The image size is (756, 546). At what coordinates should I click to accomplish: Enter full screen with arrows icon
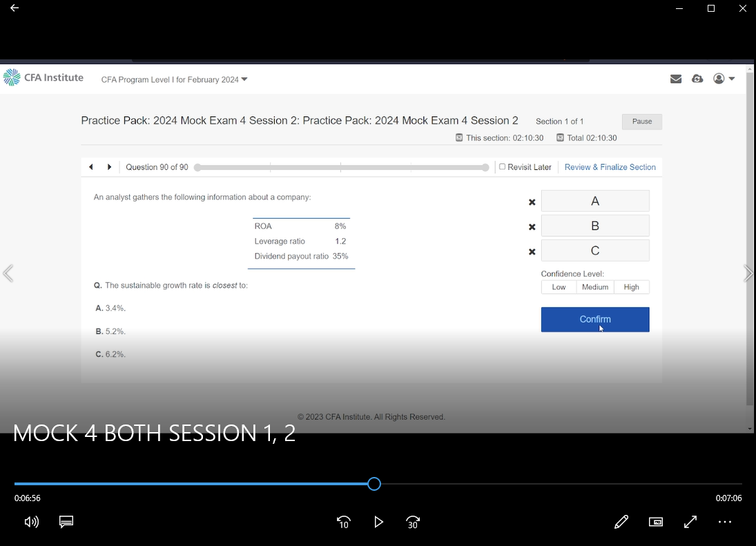690,522
